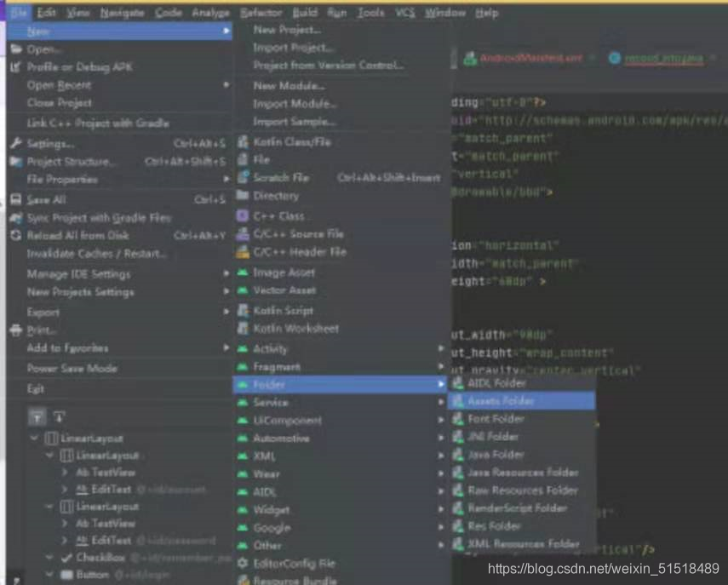Expand the first Ab TextView node
Image resolution: width=728 pixels, height=585 pixels.
[65, 473]
